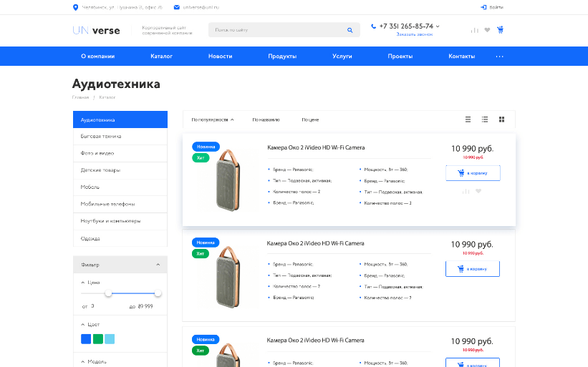This screenshot has height=367, width=588.
Task: Select the green color swatch
Action: pos(97,339)
